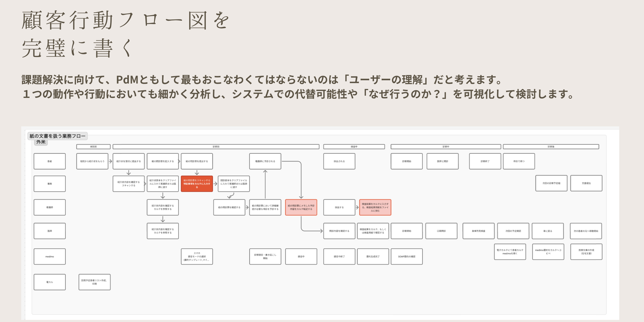Select the 来院前 phase header
This screenshot has height=322, width=644.
(x=93, y=147)
